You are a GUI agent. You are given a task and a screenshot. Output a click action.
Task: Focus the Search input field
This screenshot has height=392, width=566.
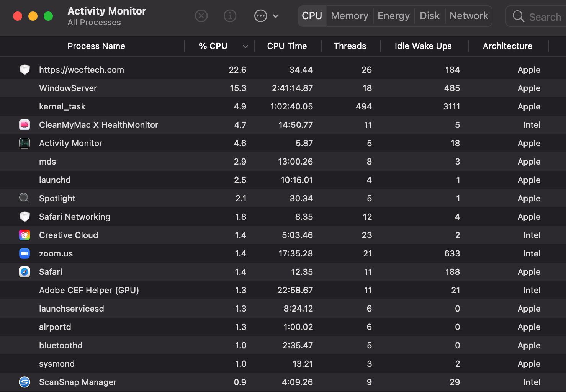click(536, 16)
